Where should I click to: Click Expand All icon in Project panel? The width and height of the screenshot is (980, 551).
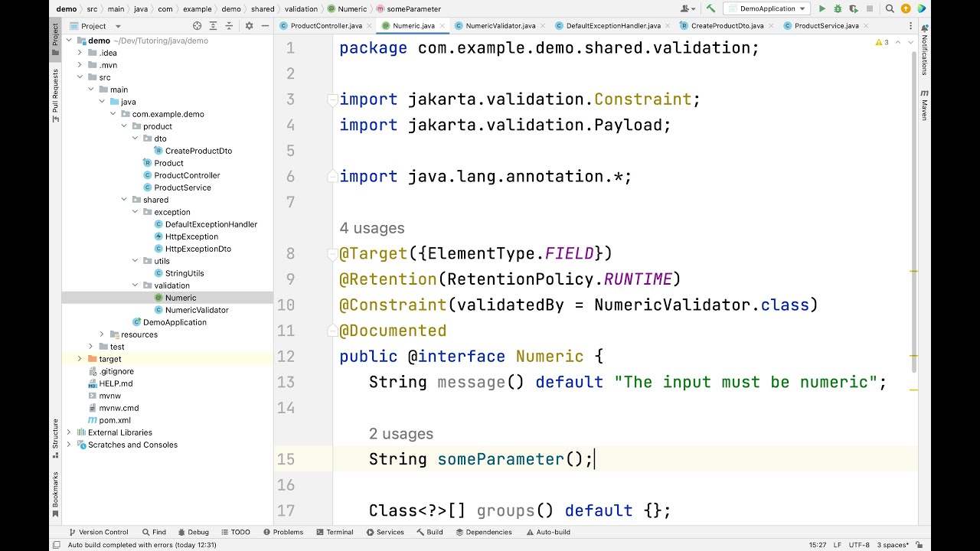tap(213, 26)
